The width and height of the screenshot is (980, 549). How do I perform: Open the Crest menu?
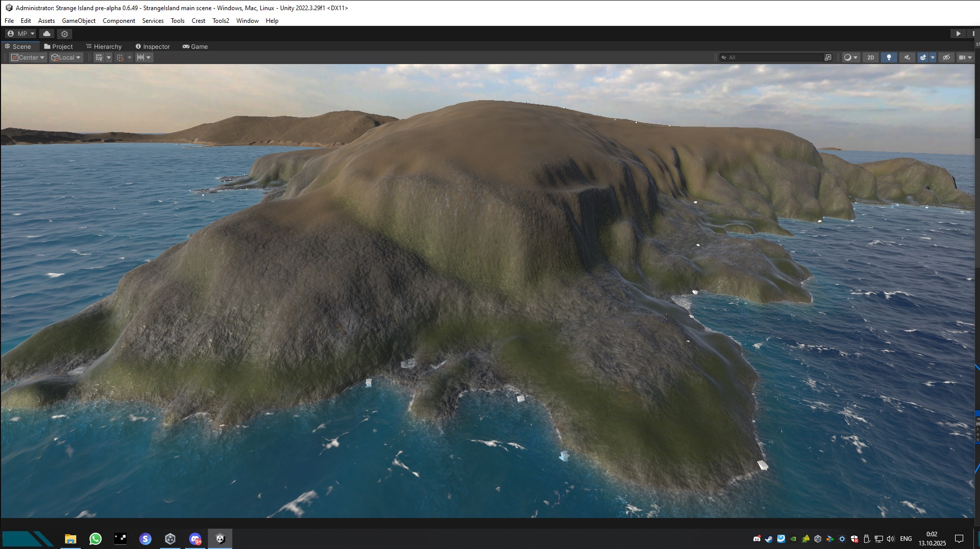tap(198, 21)
